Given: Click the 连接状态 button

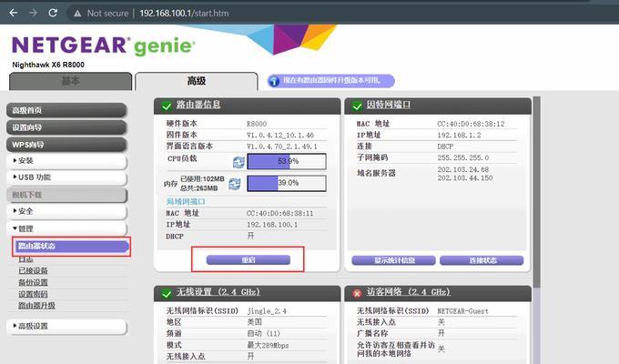Looking at the screenshot, I should (482, 260).
